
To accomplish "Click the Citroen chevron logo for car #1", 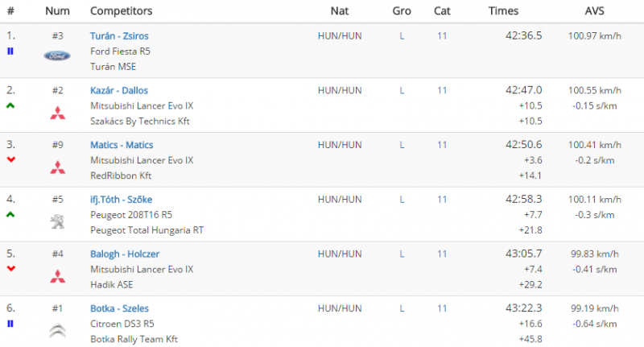I will (57, 331).
